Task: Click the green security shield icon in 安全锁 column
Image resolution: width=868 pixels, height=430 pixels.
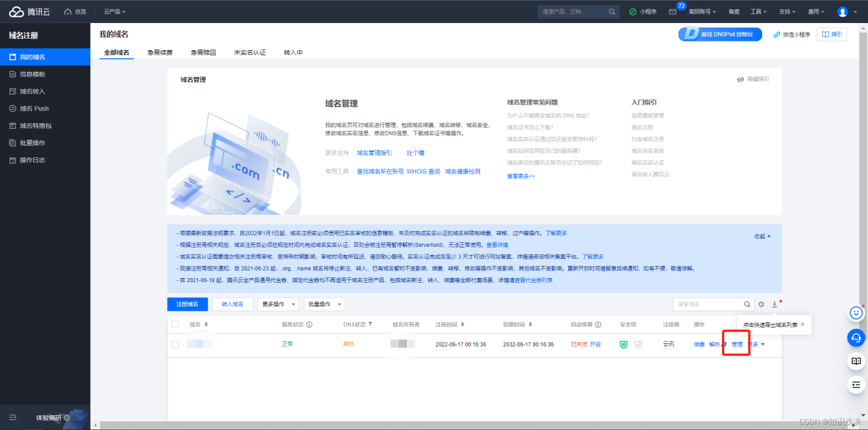Action: pos(624,345)
